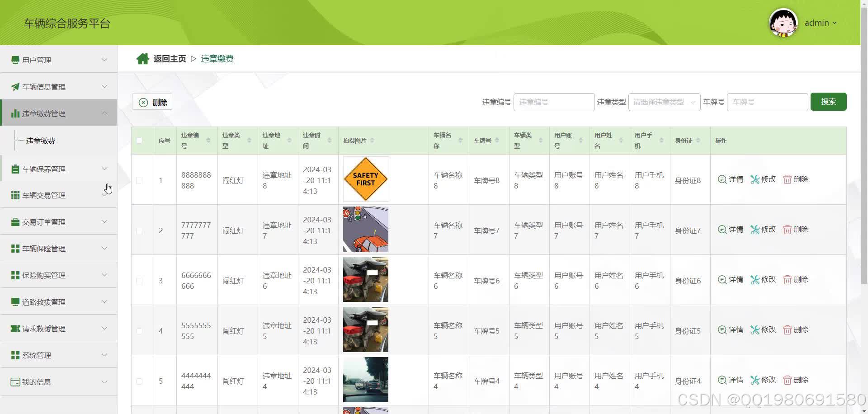Click the 请求救援管理 icon
The height and width of the screenshot is (414, 868).
(15, 329)
